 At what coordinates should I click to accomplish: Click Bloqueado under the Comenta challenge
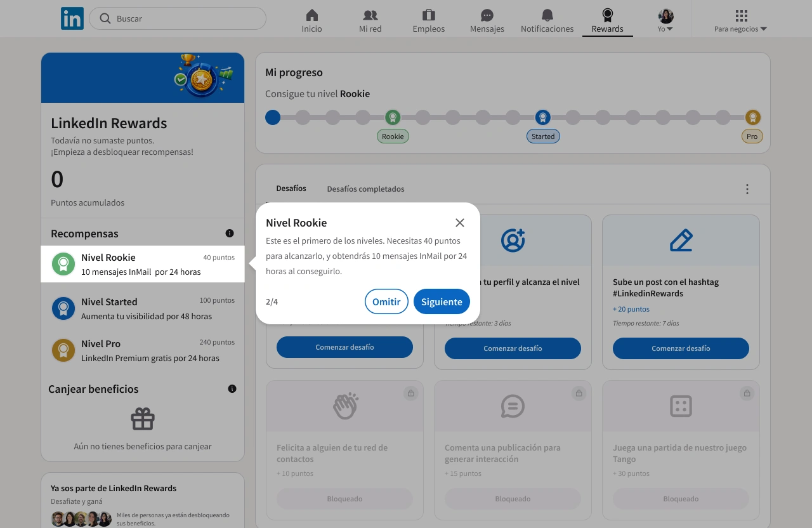[x=513, y=499]
